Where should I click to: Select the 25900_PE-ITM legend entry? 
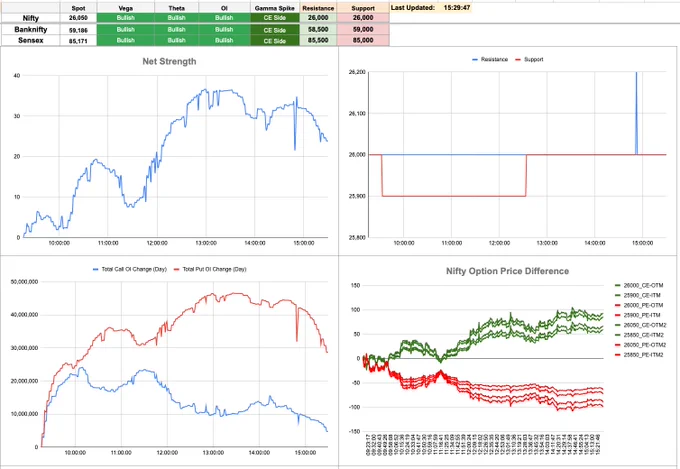click(638, 315)
